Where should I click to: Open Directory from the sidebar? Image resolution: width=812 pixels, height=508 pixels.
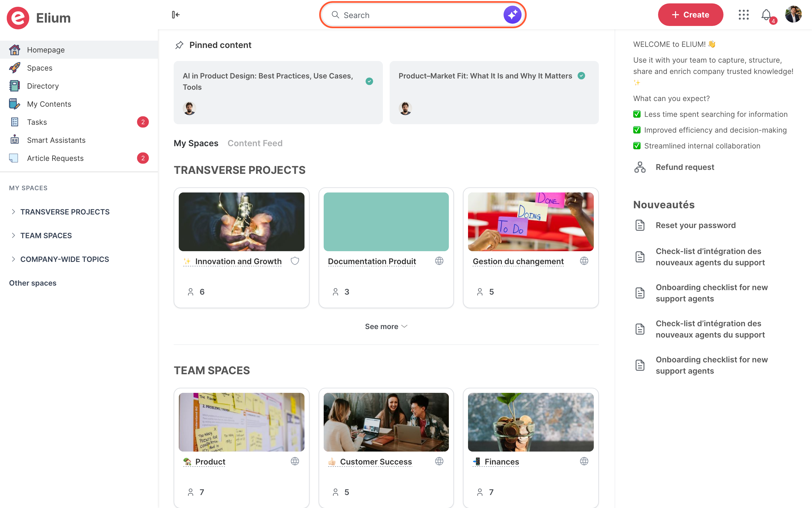(x=79, y=86)
